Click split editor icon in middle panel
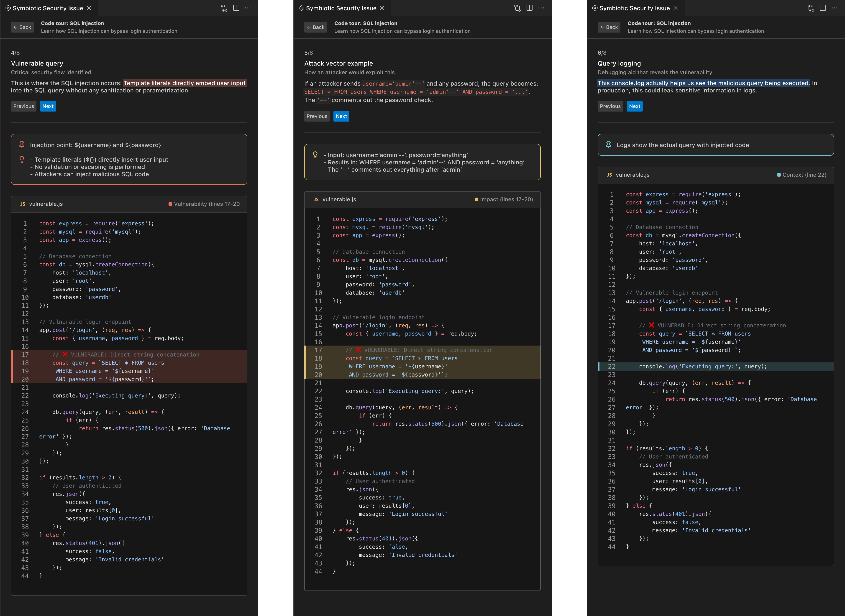Viewport: 845px width, 616px height. click(x=529, y=8)
